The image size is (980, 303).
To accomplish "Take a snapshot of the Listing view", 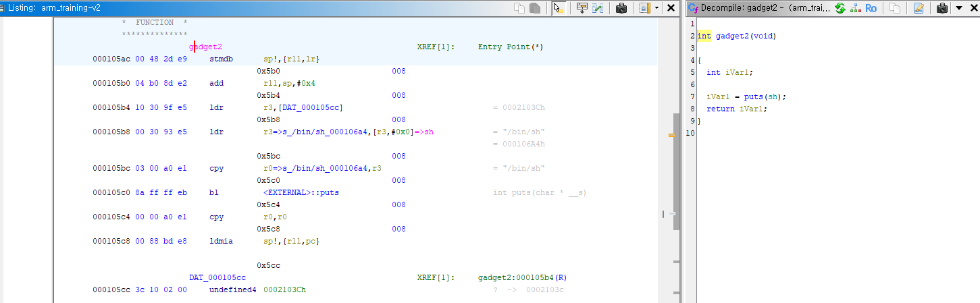I will click(x=621, y=8).
